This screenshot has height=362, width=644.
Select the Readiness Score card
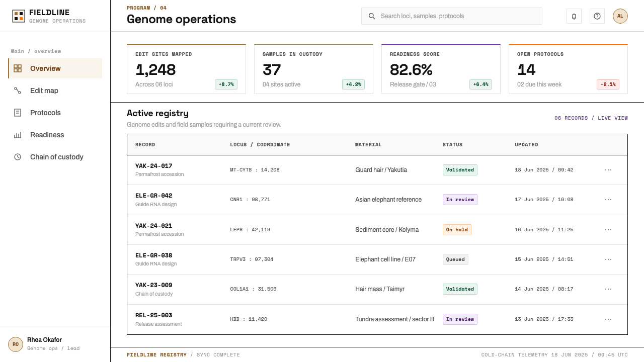click(441, 69)
